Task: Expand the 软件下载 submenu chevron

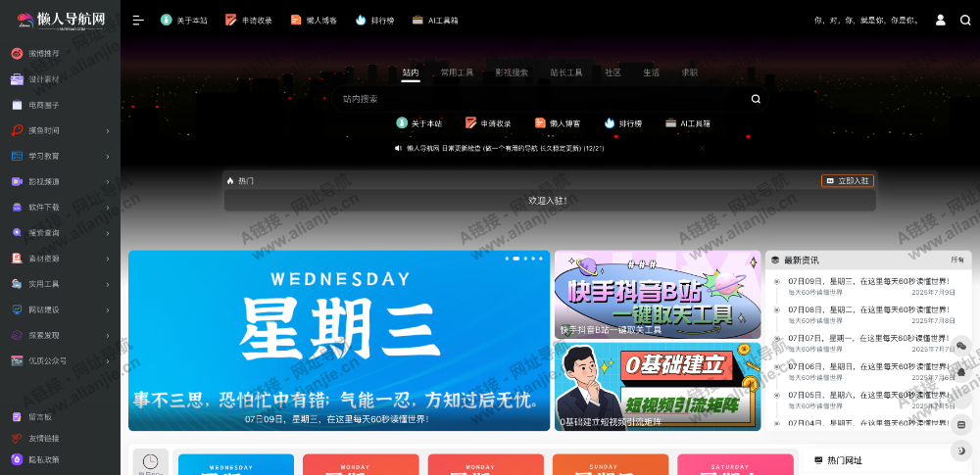Action: 108,207
